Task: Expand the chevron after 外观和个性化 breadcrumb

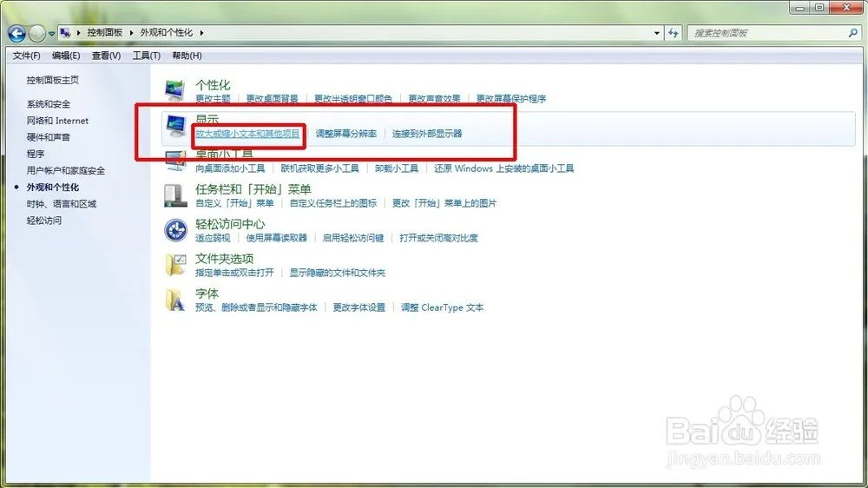Action: (x=201, y=33)
